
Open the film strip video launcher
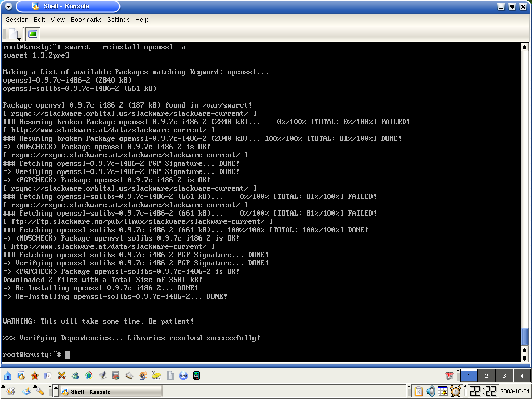[x=170, y=376]
